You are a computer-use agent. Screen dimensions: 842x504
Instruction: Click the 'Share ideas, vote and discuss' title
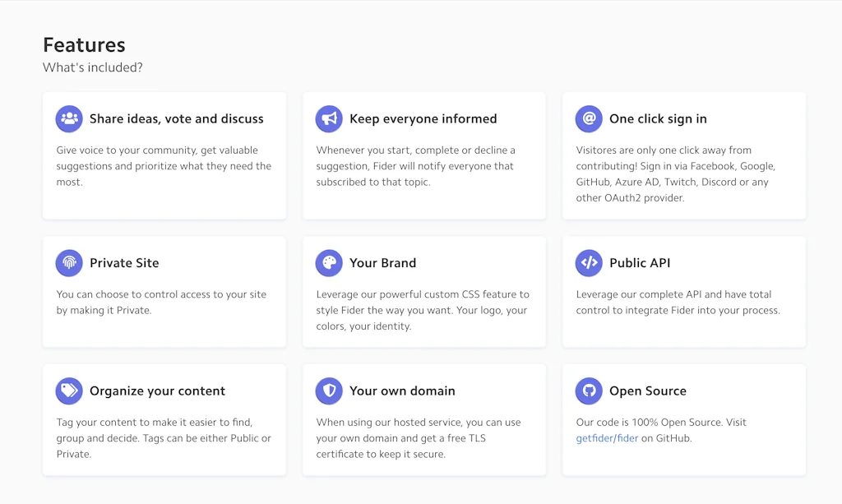pyautogui.click(x=177, y=118)
